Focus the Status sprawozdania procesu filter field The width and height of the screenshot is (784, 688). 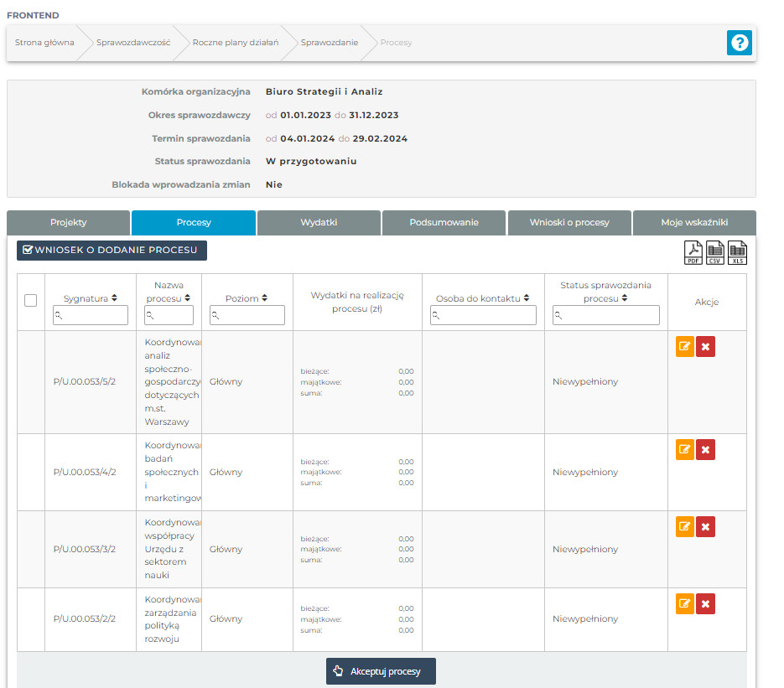point(605,315)
